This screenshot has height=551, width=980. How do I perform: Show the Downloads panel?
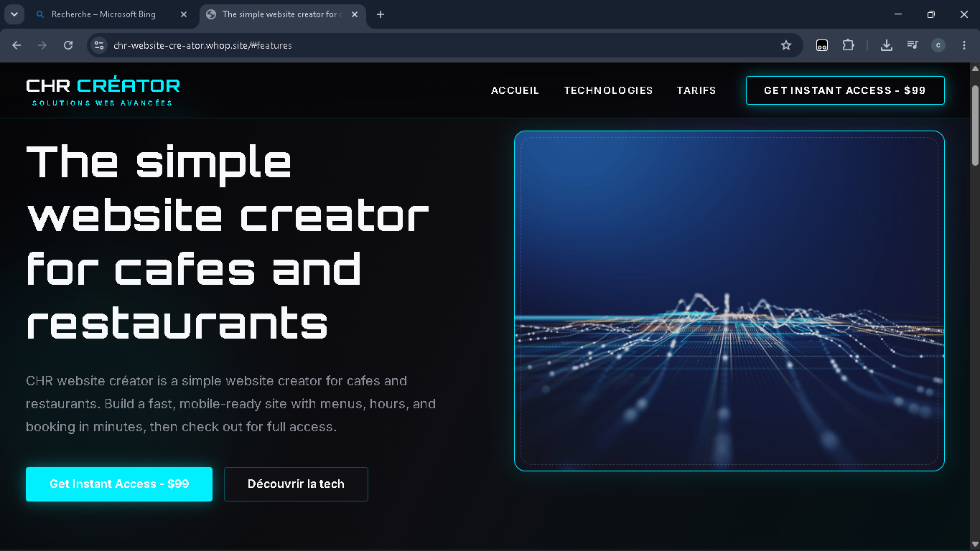point(887,45)
